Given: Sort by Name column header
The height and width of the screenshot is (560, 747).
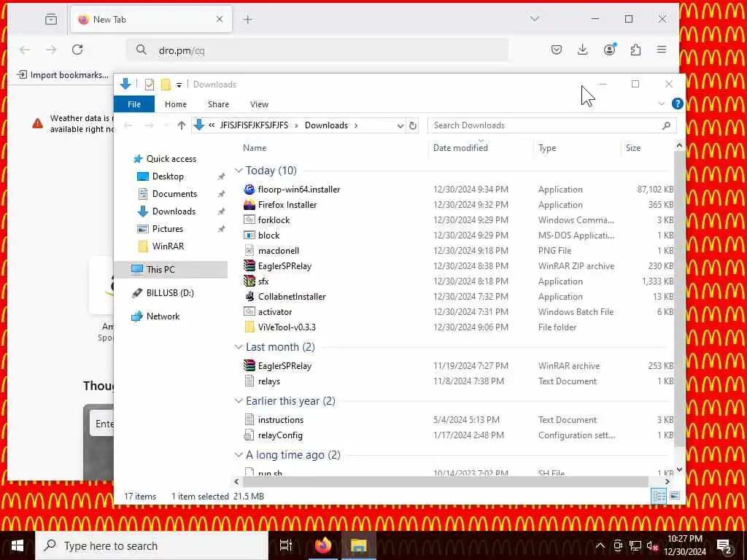Looking at the screenshot, I should coord(333,148).
